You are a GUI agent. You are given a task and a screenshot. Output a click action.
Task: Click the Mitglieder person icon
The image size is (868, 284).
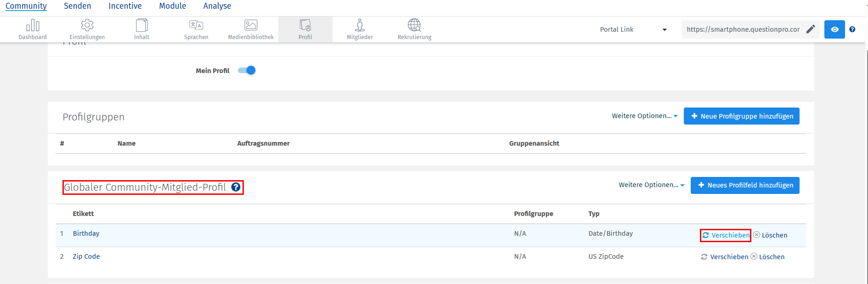(x=360, y=25)
